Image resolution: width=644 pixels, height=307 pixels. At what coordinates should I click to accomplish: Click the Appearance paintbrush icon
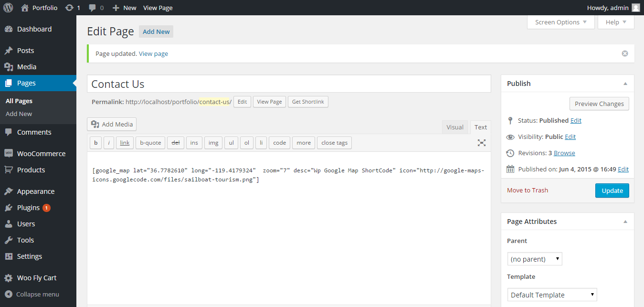(x=9, y=191)
